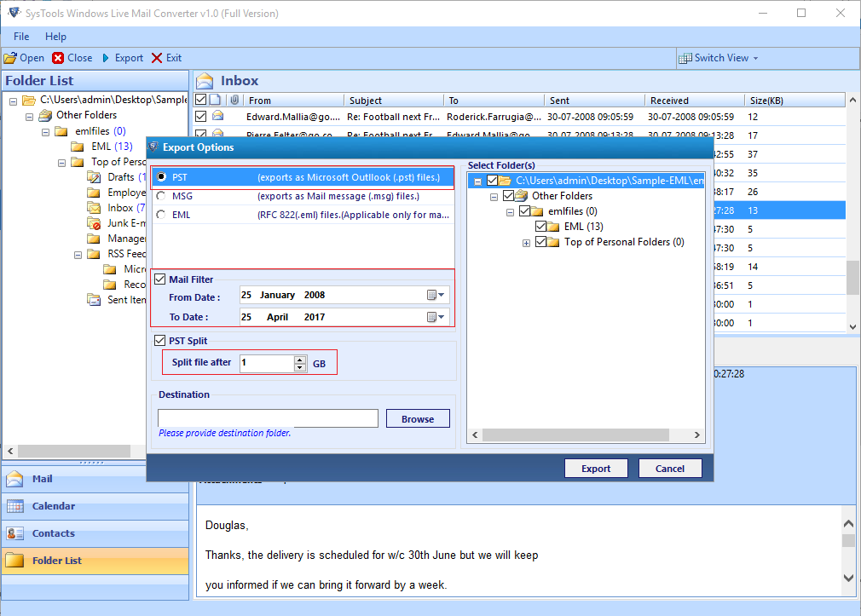861x616 pixels.
Task: Collapse Other Folders node in dialog tree
Action: click(x=494, y=197)
